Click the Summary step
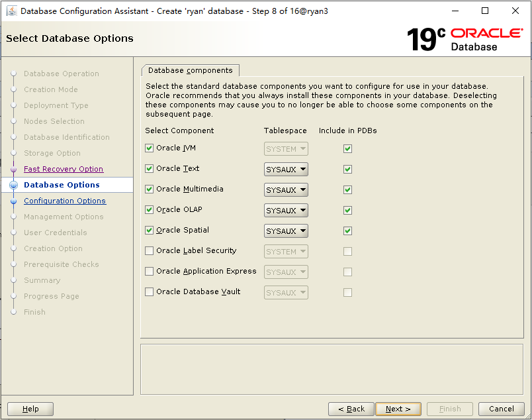Screen dimensions: 532x420 click(x=42, y=280)
